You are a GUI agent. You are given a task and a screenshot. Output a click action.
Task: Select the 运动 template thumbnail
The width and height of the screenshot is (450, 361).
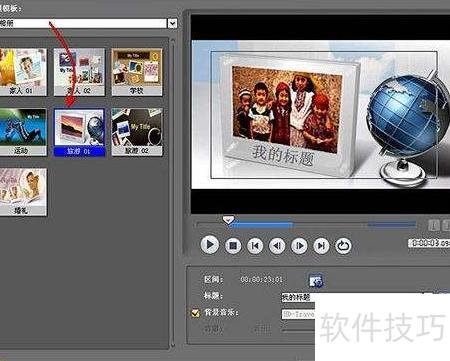coord(23,132)
